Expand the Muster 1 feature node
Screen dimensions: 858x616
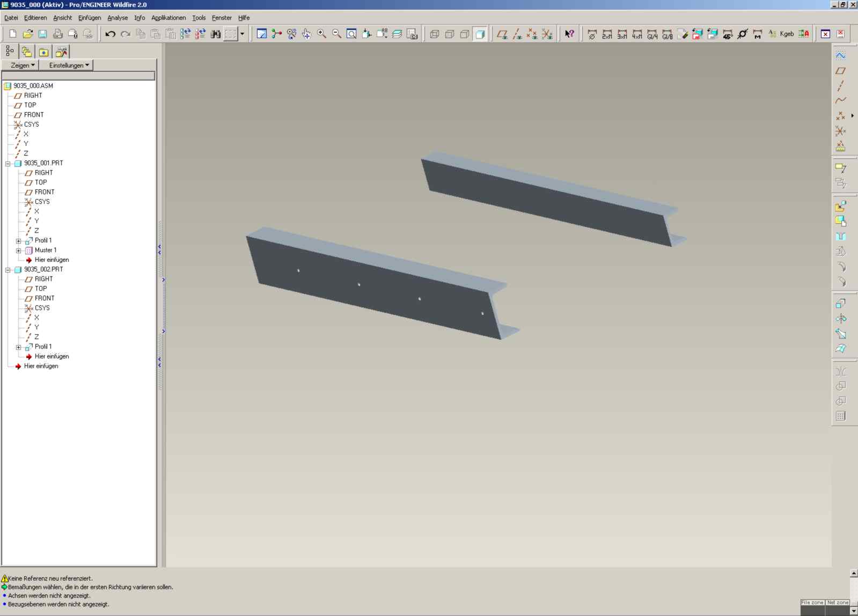(x=19, y=251)
